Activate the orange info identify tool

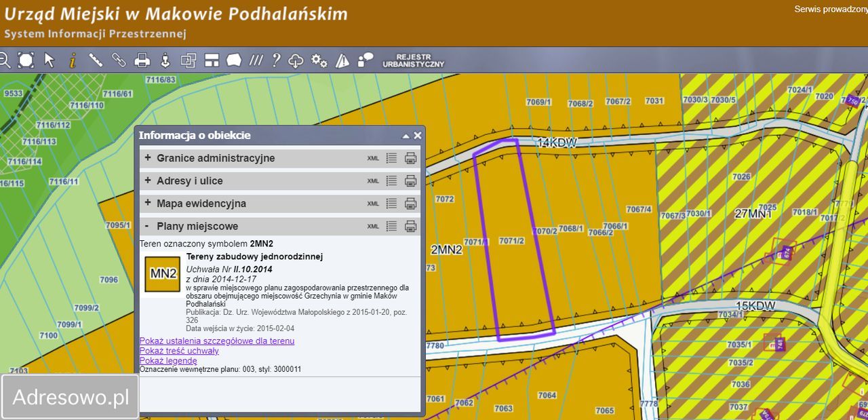(x=73, y=60)
